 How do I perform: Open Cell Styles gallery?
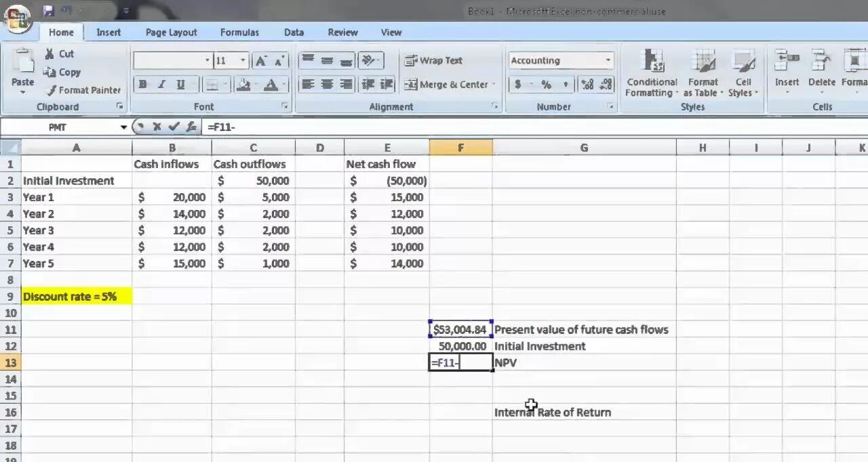click(x=743, y=73)
